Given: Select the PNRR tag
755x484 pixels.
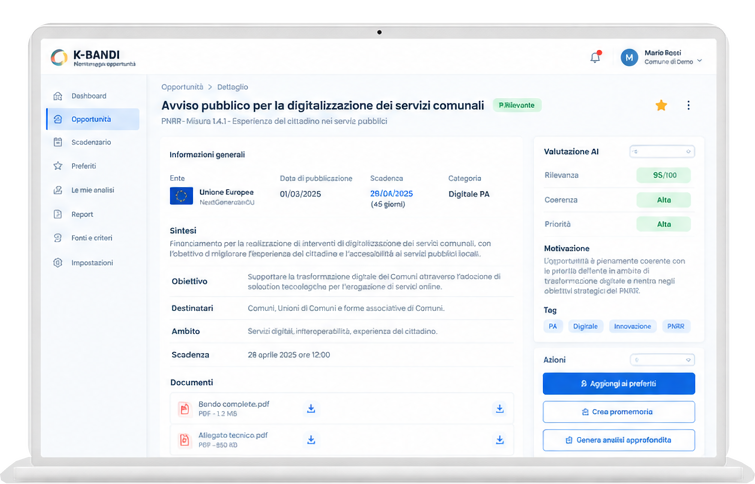Looking at the screenshot, I should pos(676,326).
